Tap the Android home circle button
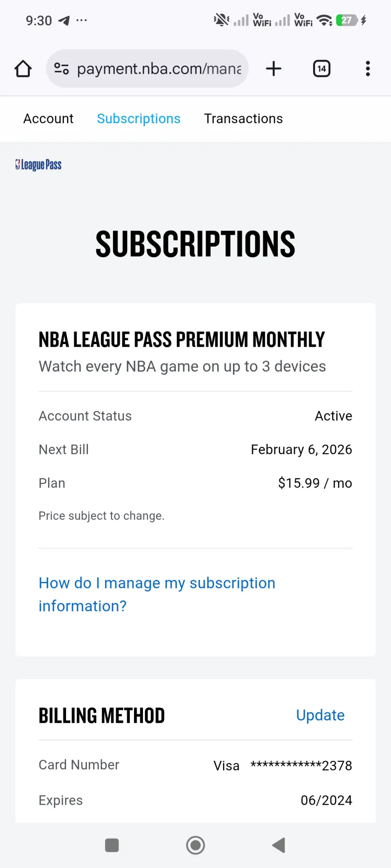This screenshot has height=868, width=391. pos(195,845)
